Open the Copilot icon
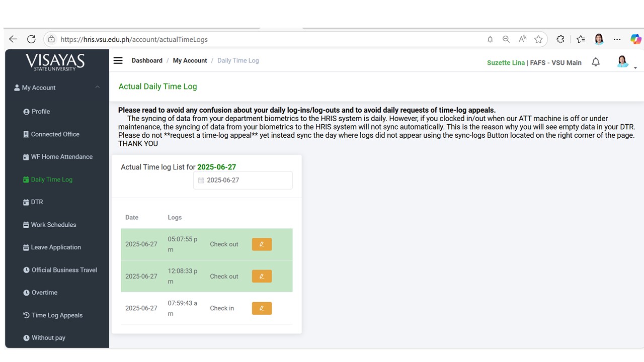Viewport: 644px width, 362px height. click(636, 39)
